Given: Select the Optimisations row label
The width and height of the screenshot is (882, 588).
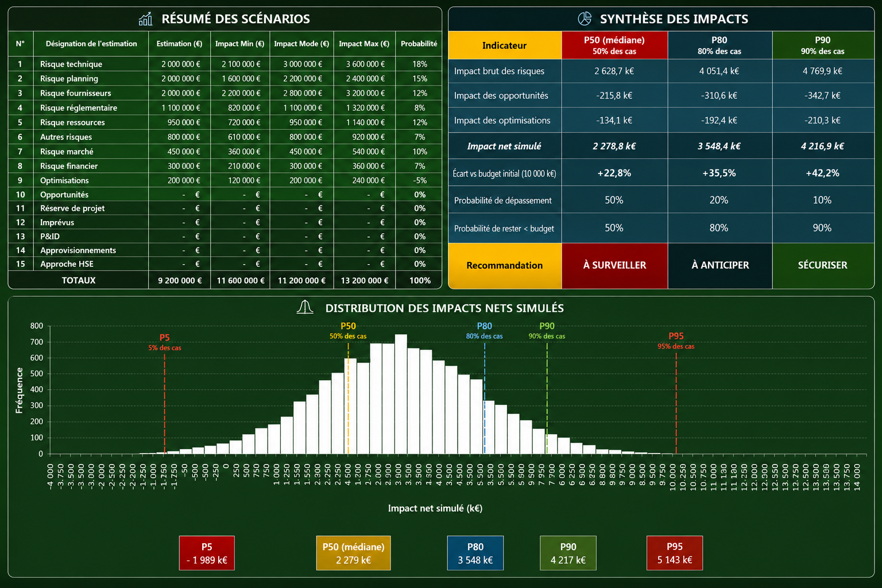Looking at the screenshot, I should coord(64,180).
